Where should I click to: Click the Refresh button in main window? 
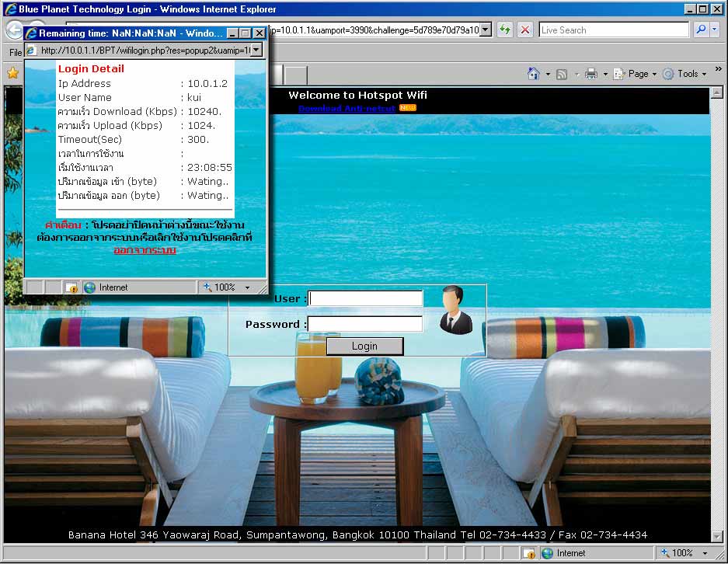[x=505, y=30]
